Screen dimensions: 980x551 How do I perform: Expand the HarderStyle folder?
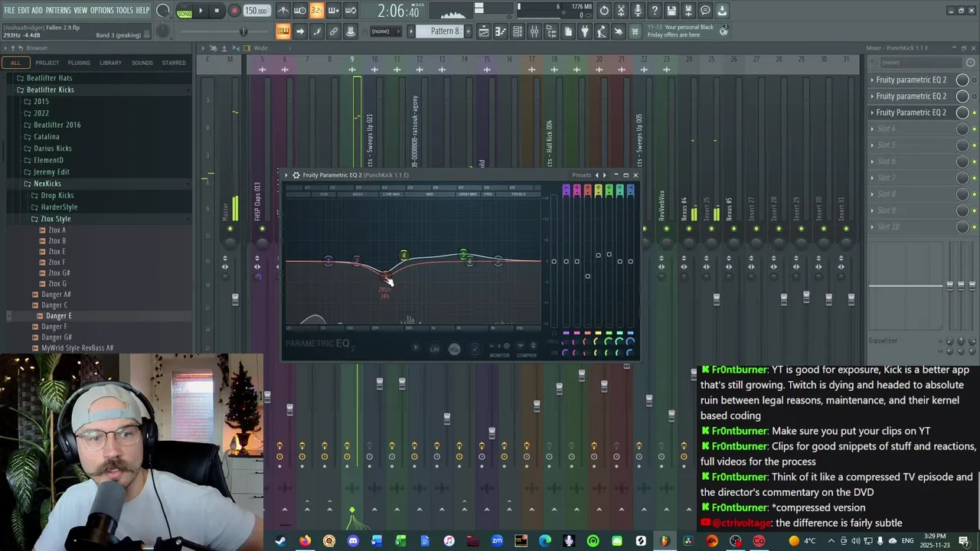click(59, 207)
